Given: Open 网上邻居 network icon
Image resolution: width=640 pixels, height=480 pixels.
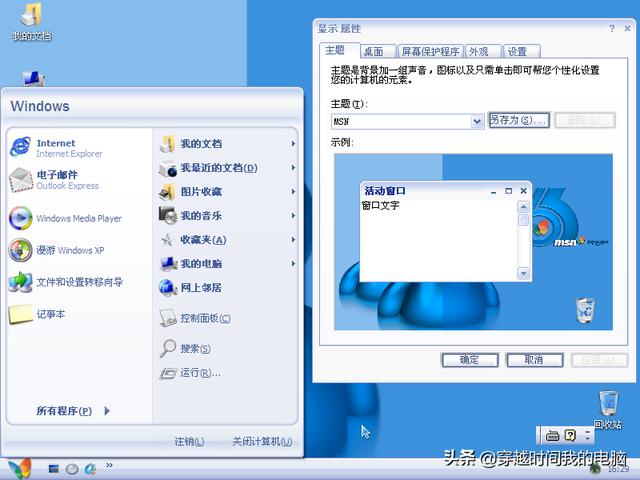Looking at the screenshot, I should (167, 287).
